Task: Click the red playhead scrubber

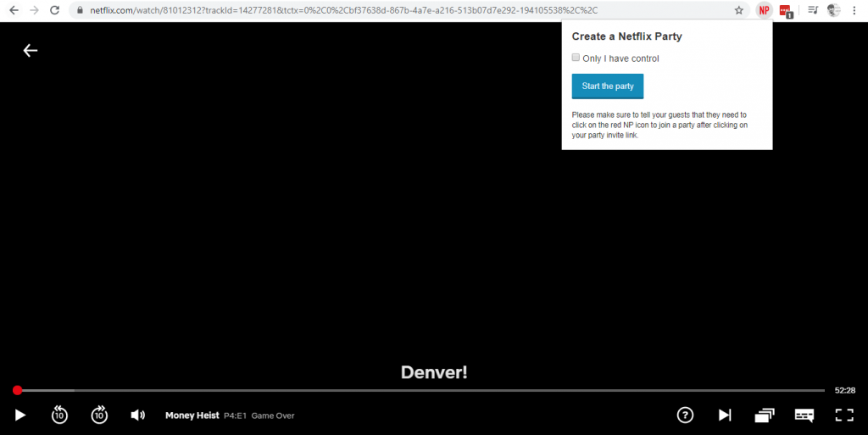Action: [18, 390]
